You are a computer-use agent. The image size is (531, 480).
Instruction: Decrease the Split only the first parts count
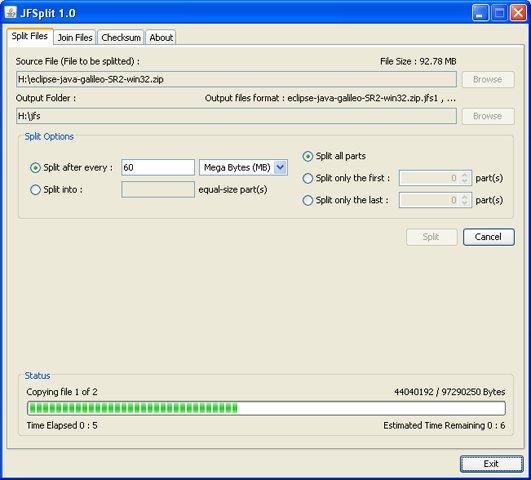click(465, 182)
